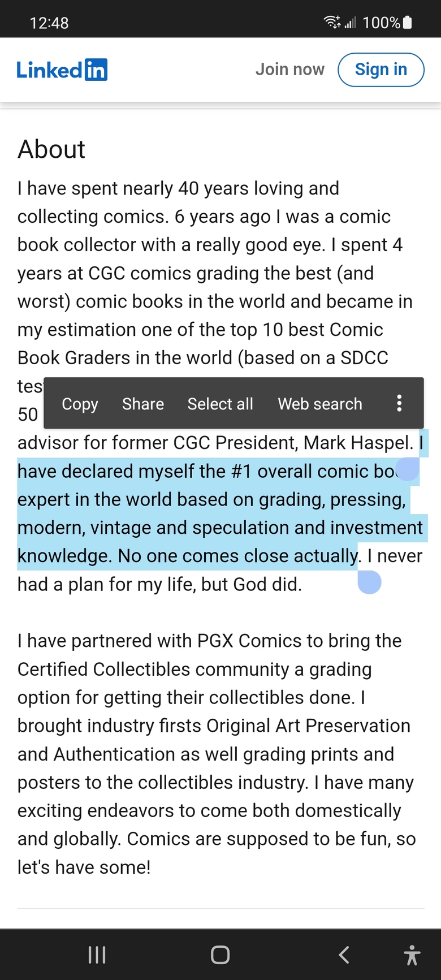This screenshot has height=980, width=441.
Task: Choose Select all in selection toolbar
Action: [220, 404]
